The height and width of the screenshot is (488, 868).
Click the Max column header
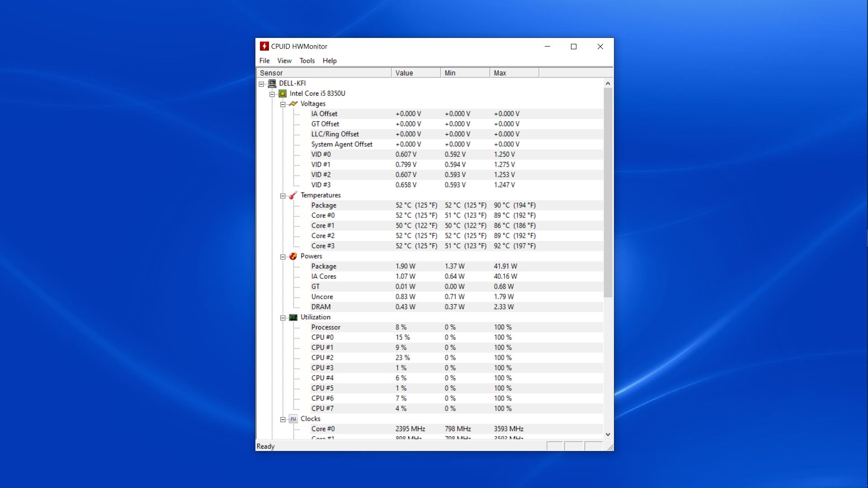pyautogui.click(x=514, y=73)
